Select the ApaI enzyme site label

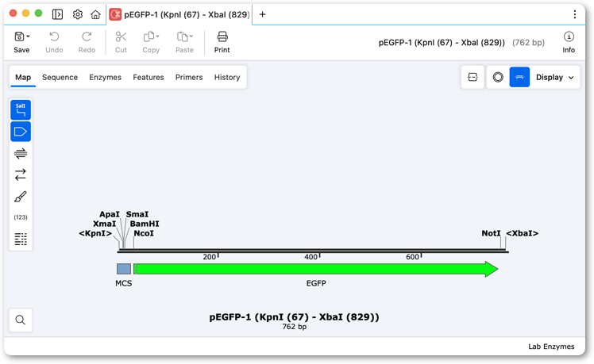pyautogui.click(x=110, y=215)
